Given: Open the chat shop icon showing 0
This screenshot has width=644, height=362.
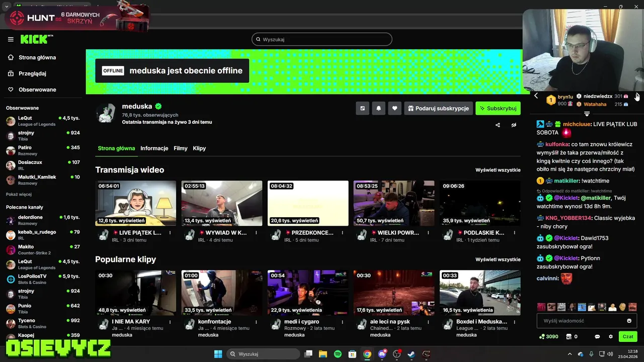Looking at the screenshot, I should tap(572, 336).
